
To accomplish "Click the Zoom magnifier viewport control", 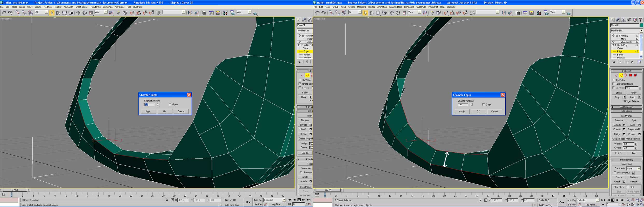I will tap(628, 200).
